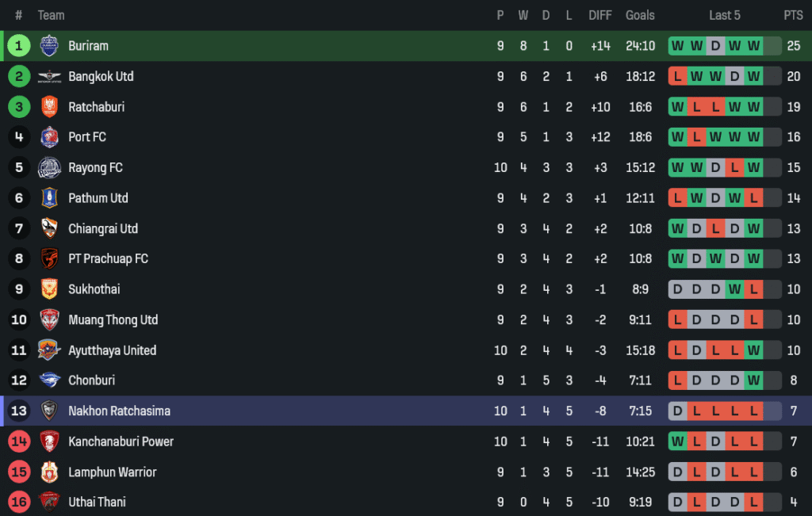Click the Goals column header

(640, 15)
